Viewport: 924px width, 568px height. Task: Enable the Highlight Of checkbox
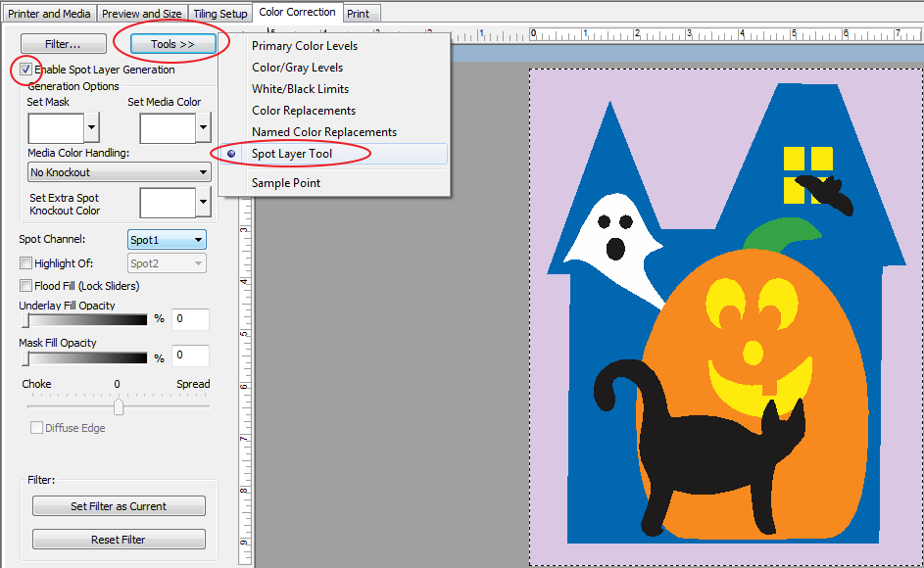tap(26, 263)
